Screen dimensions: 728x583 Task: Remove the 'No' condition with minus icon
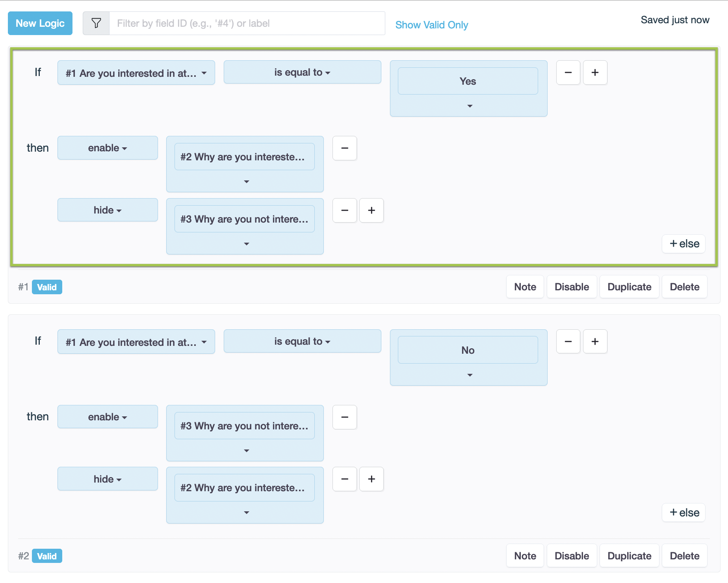click(x=568, y=342)
